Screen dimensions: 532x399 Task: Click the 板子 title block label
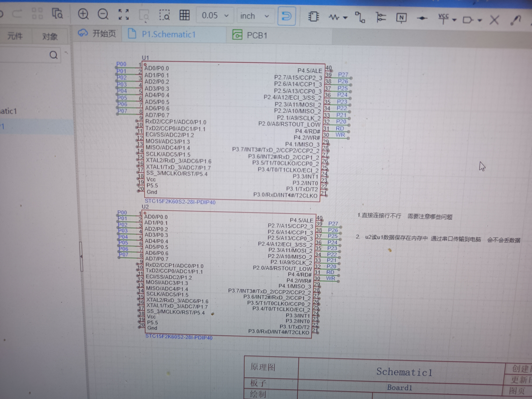coord(258,383)
